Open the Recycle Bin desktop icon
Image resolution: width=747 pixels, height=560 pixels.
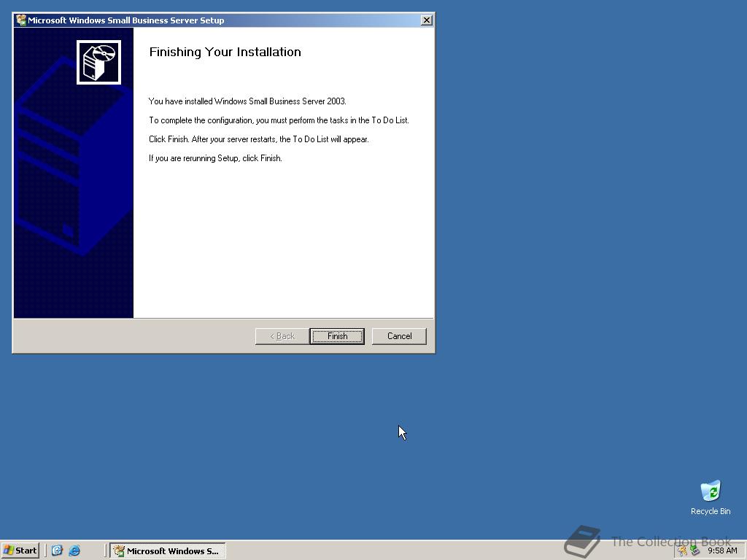click(711, 497)
